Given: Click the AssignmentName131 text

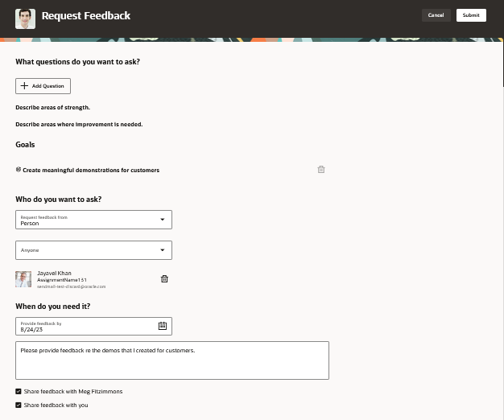Looking at the screenshot, I should (x=62, y=280).
